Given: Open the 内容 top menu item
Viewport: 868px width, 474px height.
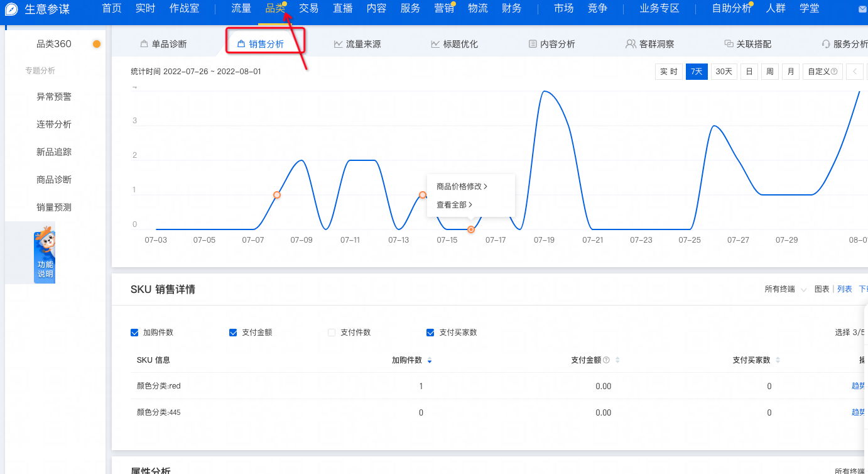Looking at the screenshot, I should click(x=377, y=9).
